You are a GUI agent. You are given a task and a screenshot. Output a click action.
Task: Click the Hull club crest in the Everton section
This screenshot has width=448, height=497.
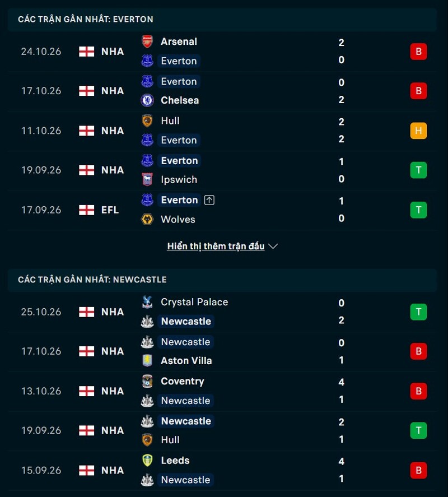click(x=147, y=121)
